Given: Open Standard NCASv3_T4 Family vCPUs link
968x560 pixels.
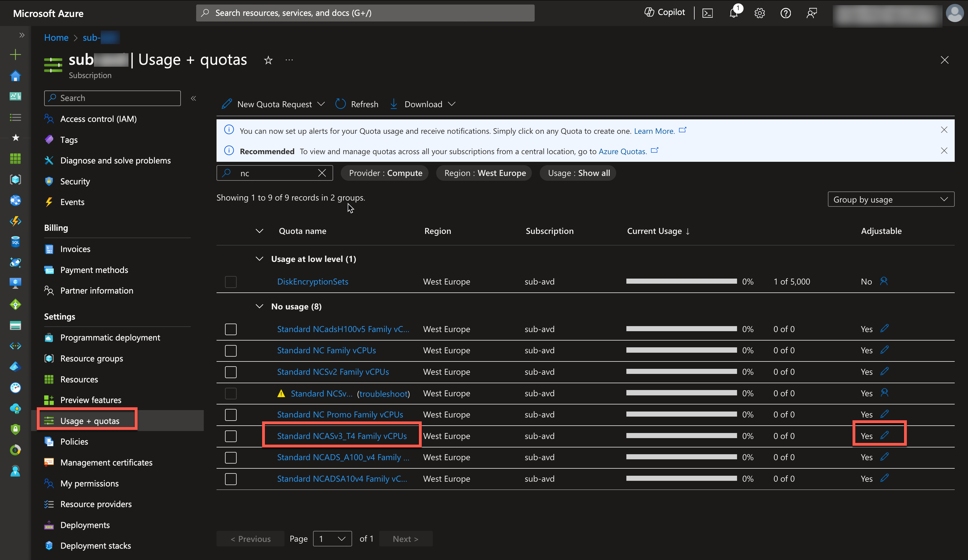Looking at the screenshot, I should coord(342,436).
